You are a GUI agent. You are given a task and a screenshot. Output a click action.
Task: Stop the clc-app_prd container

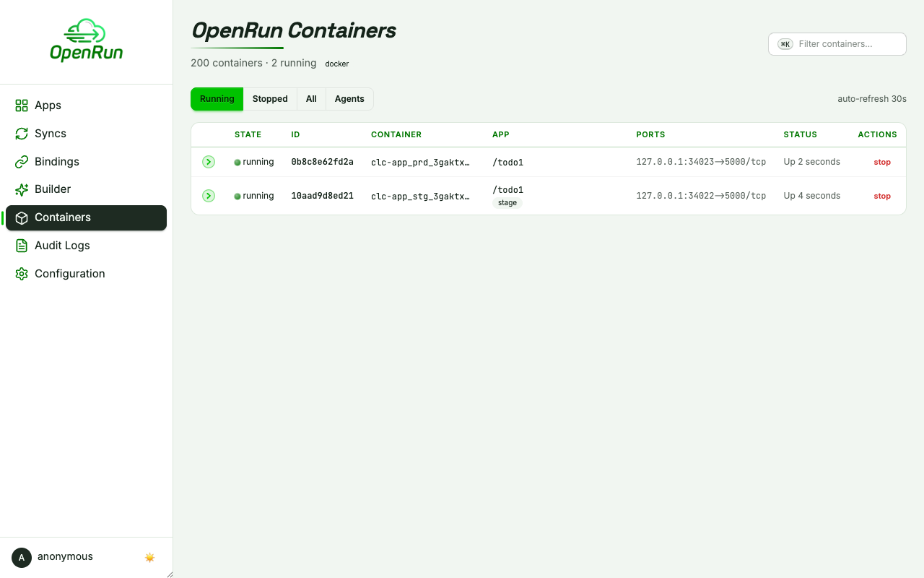[882, 162]
